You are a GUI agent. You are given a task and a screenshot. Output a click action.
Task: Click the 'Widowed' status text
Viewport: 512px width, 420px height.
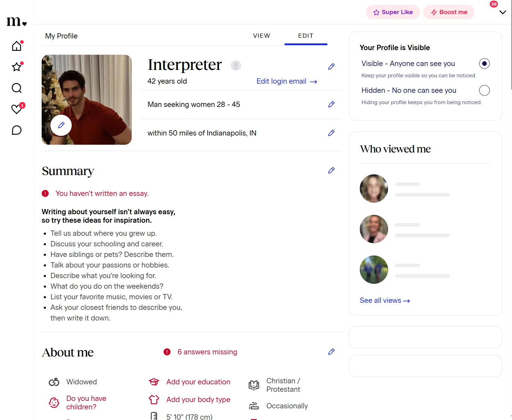[82, 382]
